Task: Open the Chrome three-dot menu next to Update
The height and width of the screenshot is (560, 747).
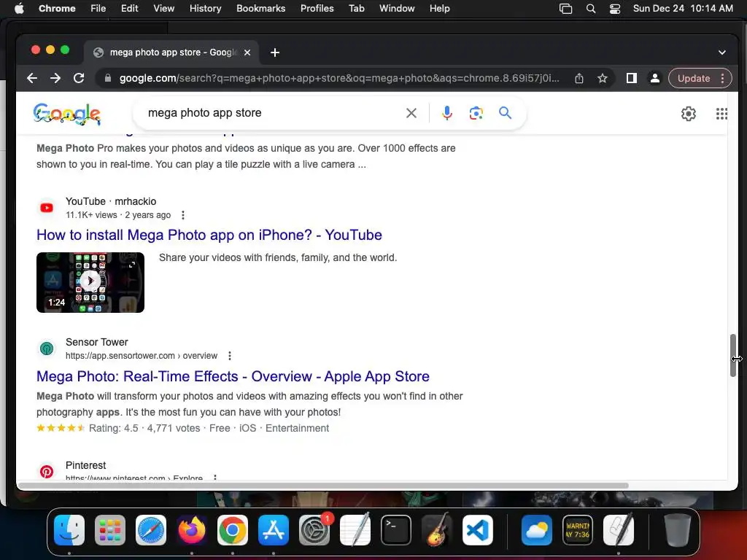Action: (x=723, y=78)
